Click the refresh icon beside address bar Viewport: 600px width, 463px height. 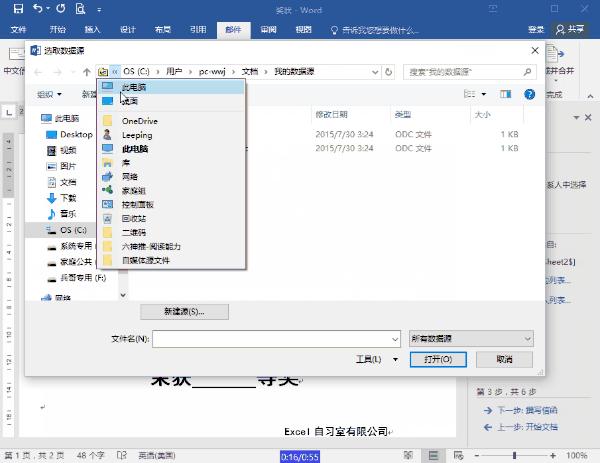[388, 72]
